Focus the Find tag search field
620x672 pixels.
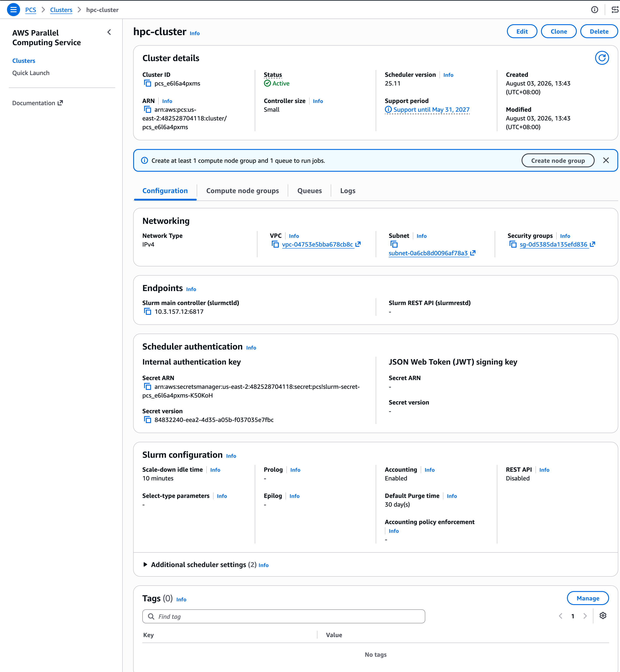tap(284, 616)
